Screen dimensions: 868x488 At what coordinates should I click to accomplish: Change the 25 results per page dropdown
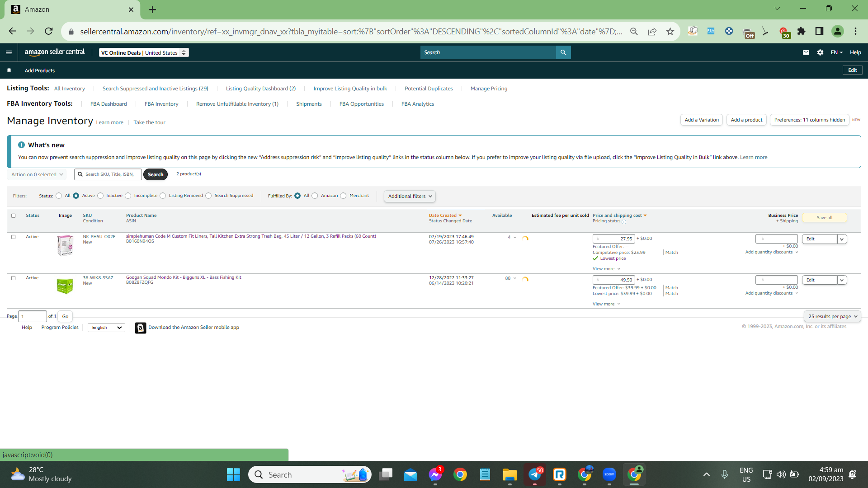[832, 317]
